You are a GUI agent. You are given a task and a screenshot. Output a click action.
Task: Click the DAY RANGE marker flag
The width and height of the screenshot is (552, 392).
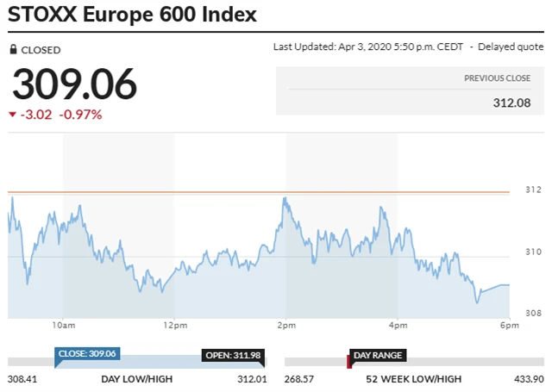[379, 355]
